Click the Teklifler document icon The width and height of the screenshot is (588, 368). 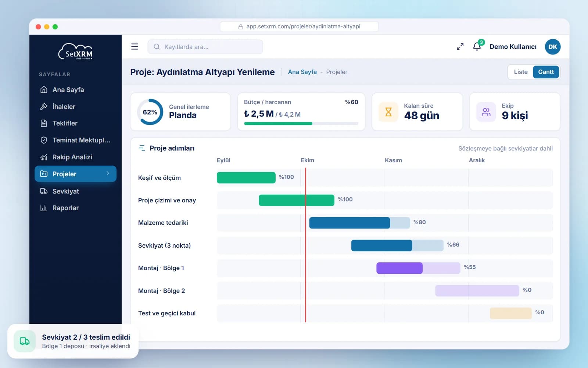click(x=44, y=123)
